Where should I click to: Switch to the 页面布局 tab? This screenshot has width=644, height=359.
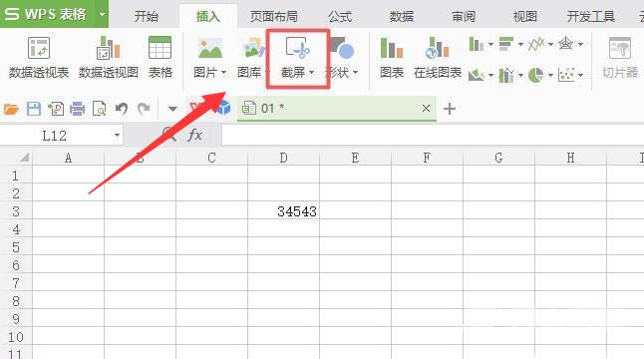274,16
